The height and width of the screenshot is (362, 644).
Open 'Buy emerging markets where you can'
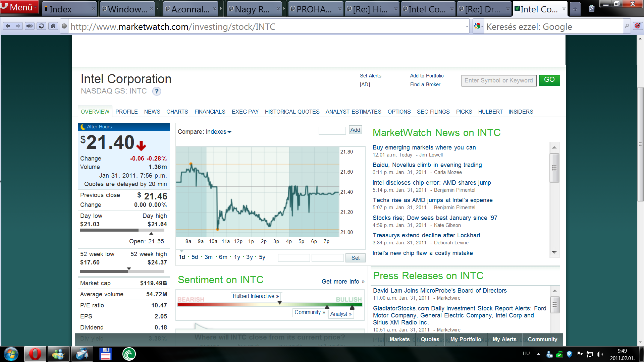(x=424, y=147)
